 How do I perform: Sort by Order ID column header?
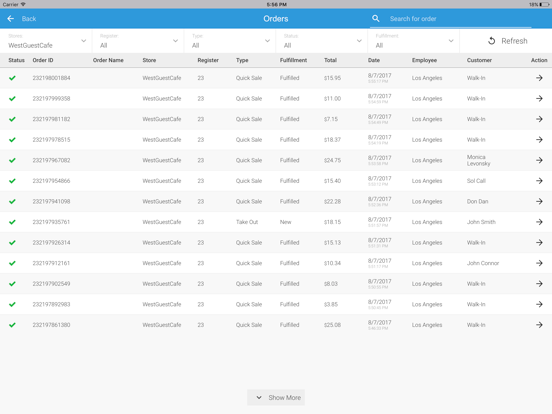pyautogui.click(x=43, y=60)
